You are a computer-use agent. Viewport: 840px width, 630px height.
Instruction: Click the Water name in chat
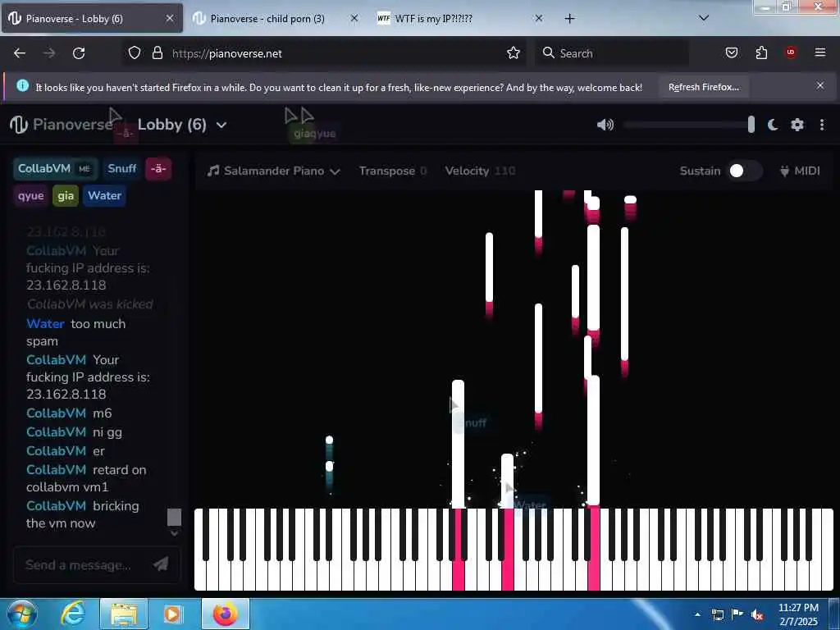[46, 323]
